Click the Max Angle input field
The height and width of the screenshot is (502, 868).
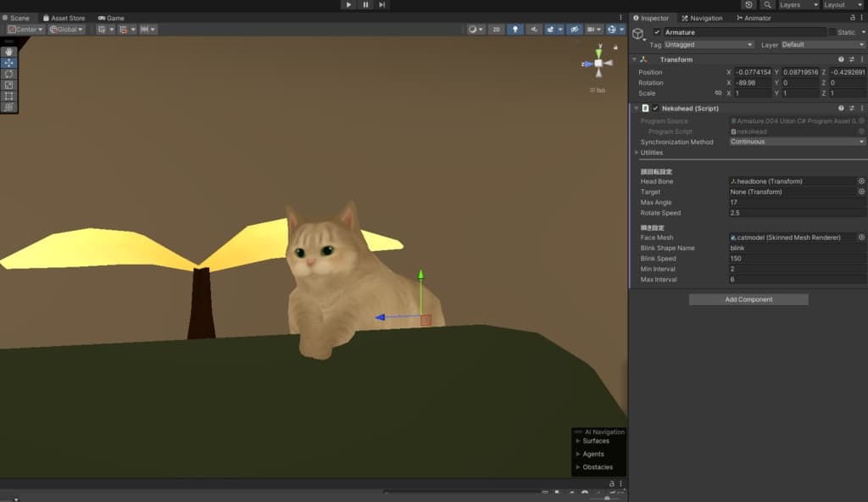coord(797,203)
